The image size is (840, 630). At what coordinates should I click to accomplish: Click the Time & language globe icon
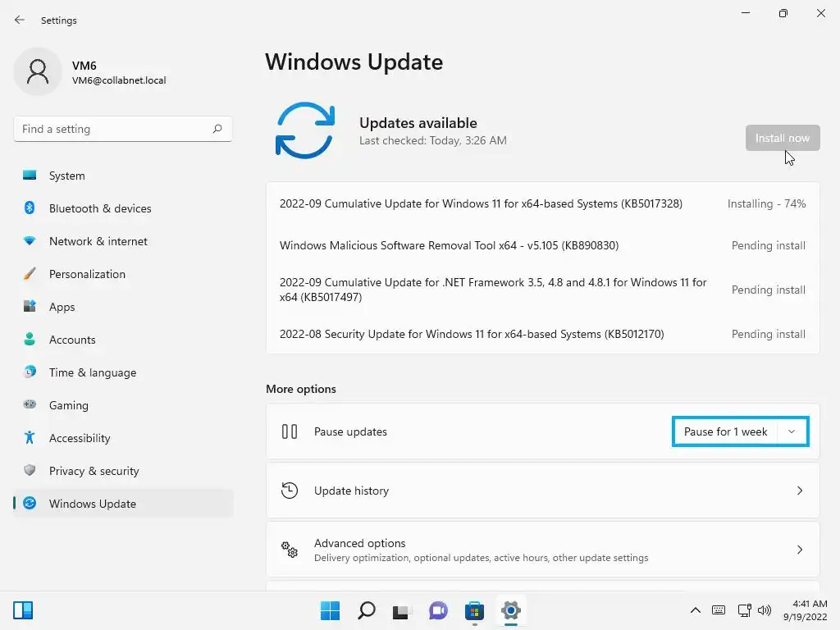pyautogui.click(x=30, y=372)
